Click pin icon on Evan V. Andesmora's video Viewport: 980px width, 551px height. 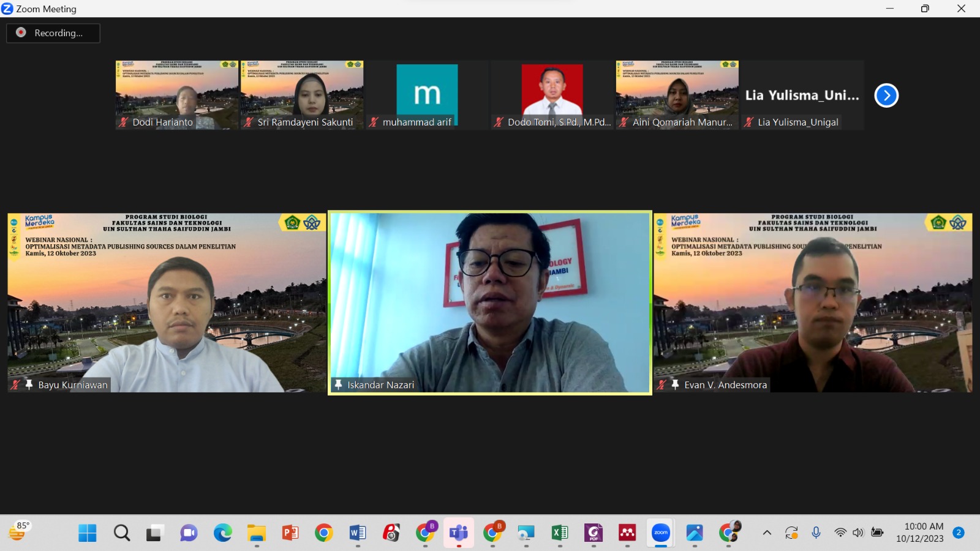pyautogui.click(x=675, y=384)
